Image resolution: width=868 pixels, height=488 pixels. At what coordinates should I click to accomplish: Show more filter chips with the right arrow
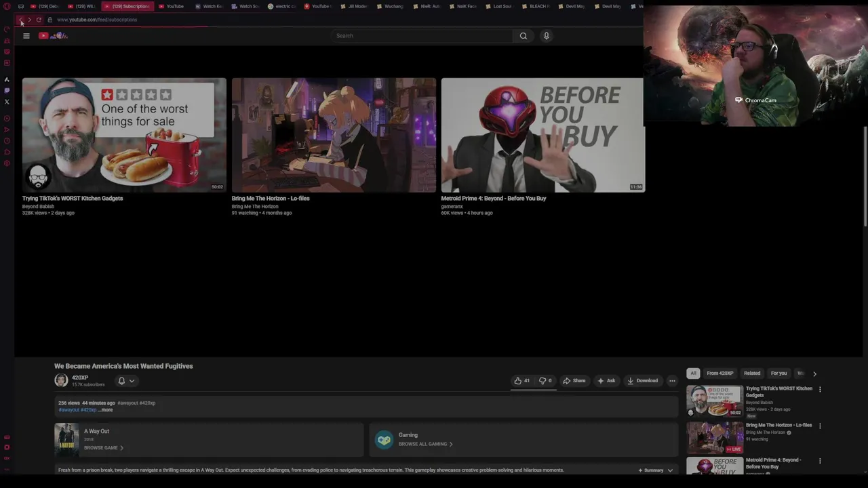pyautogui.click(x=814, y=373)
